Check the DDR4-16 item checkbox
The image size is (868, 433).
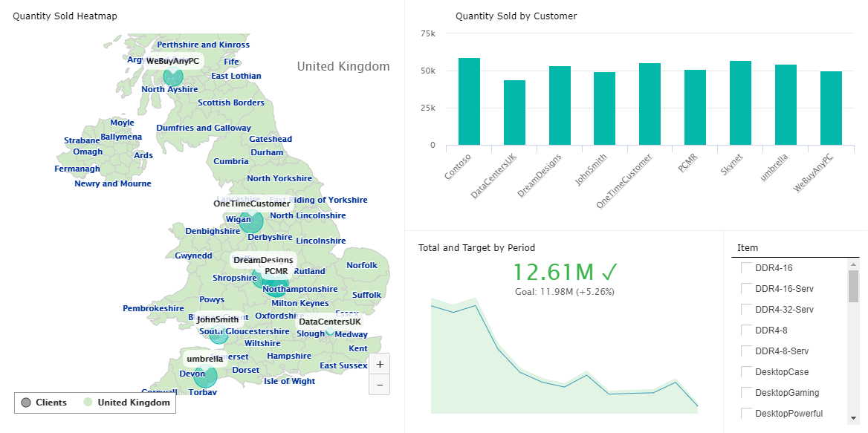pyautogui.click(x=745, y=267)
